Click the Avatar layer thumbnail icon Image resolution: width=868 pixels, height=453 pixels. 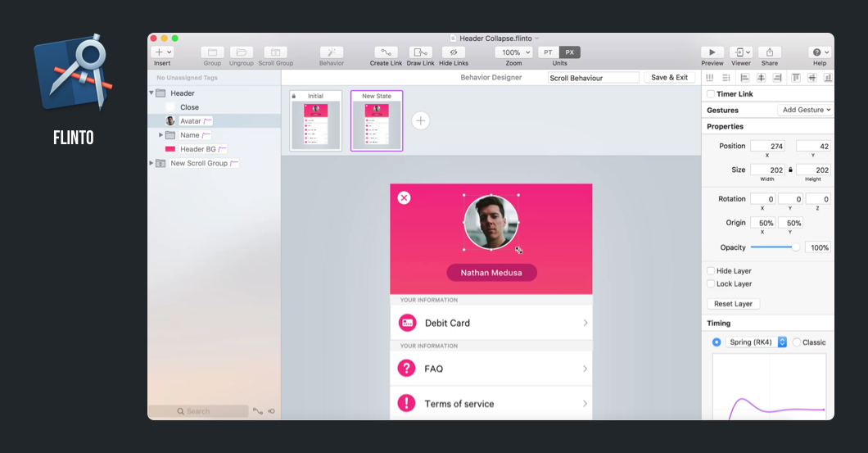(170, 120)
